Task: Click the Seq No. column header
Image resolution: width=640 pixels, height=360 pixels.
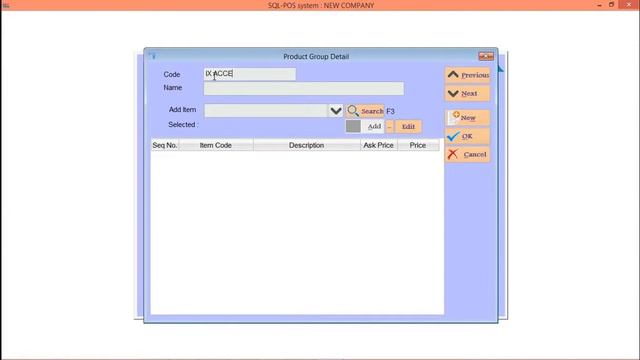Action: pyautogui.click(x=165, y=145)
